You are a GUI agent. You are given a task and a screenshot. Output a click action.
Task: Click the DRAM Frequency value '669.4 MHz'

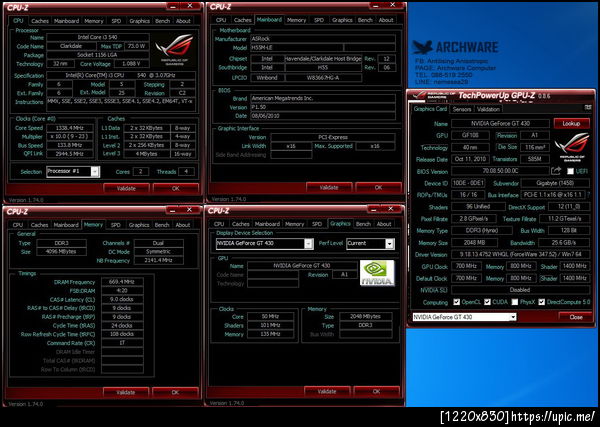[122, 282]
